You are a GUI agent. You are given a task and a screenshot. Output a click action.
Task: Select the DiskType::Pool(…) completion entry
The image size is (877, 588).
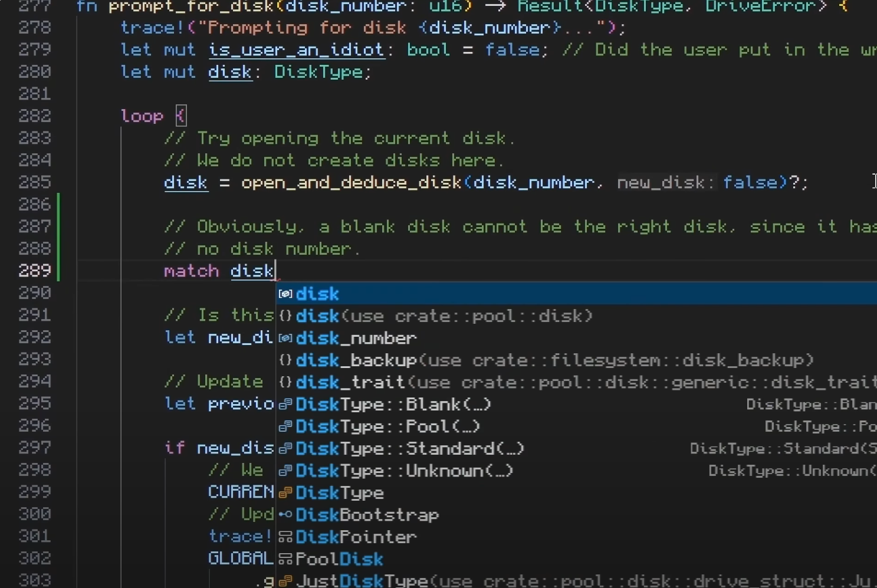(387, 426)
